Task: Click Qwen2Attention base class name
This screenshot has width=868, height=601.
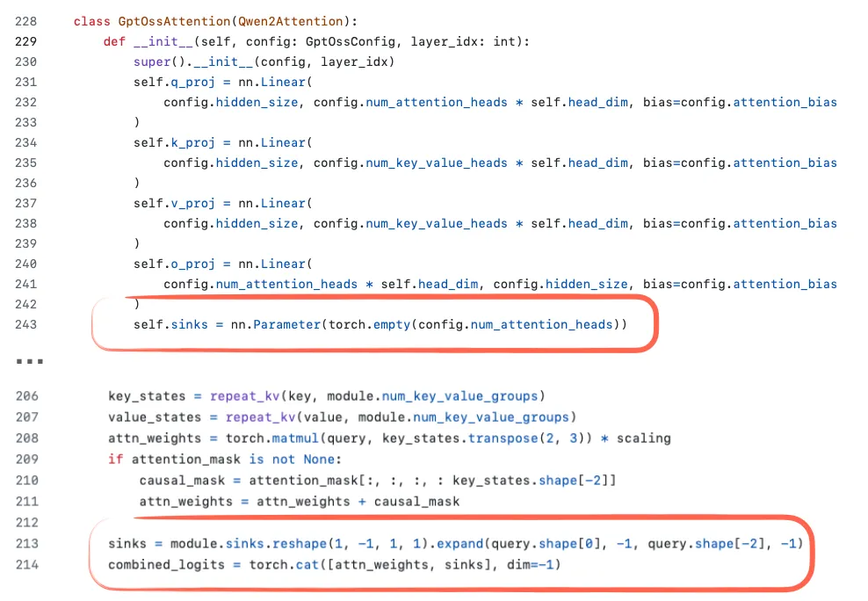Action: [291, 22]
